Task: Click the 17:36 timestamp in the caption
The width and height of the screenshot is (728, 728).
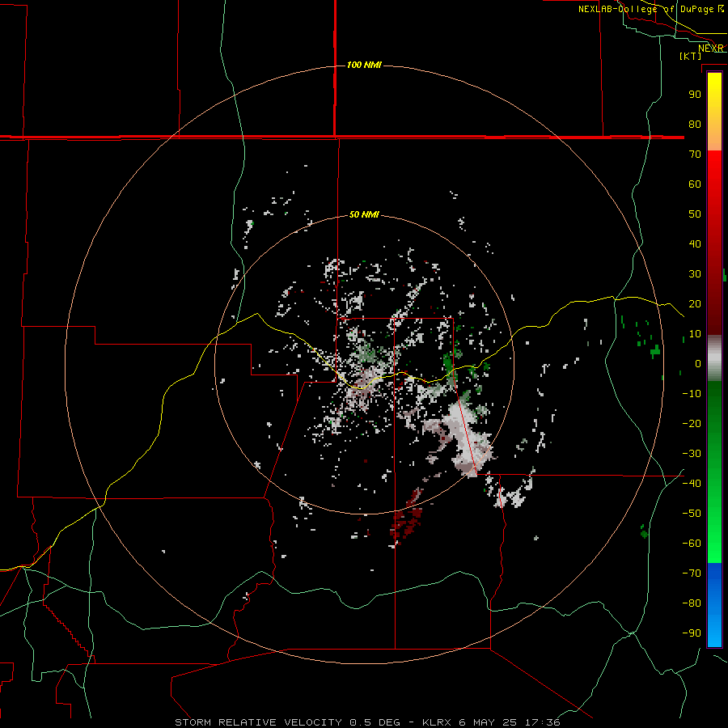Action: 542,722
